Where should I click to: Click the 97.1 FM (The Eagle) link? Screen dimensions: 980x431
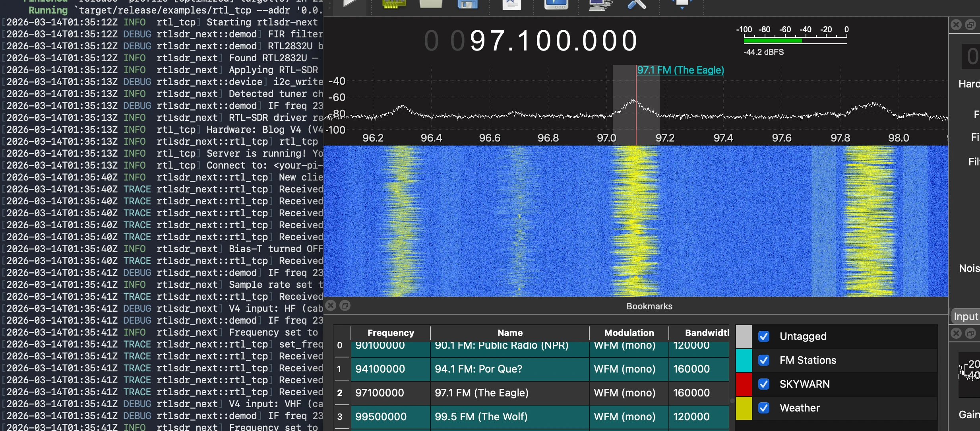click(x=680, y=70)
